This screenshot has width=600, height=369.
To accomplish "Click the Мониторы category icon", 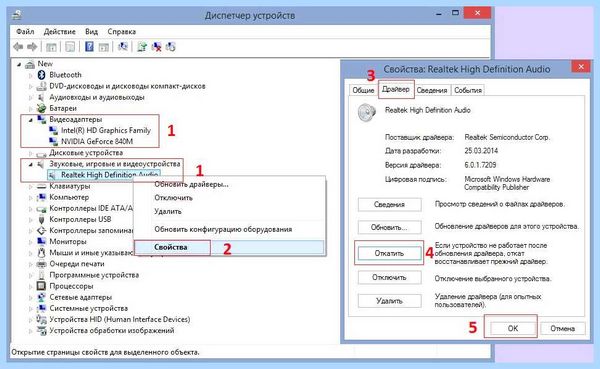I will (41, 242).
